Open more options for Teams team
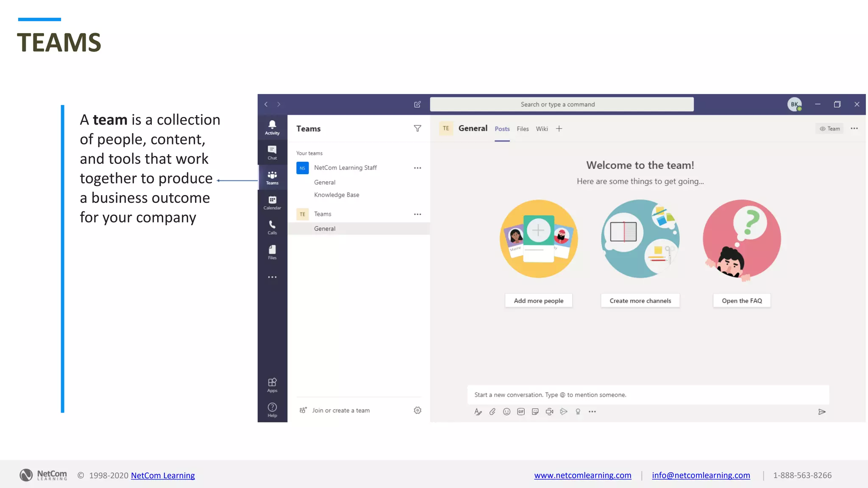Image resolution: width=868 pixels, height=488 pixels. coord(417,214)
